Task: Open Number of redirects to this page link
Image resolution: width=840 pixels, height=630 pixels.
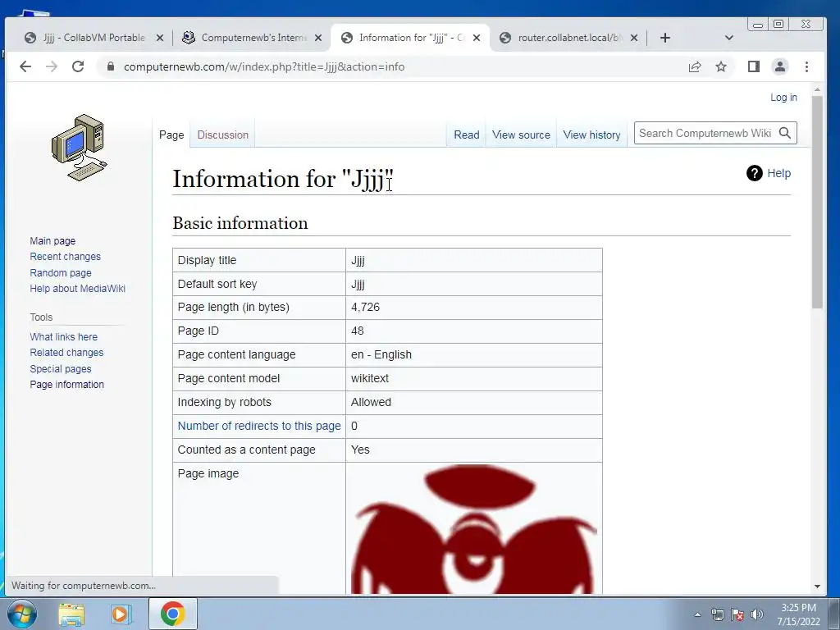Action: click(x=259, y=426)
